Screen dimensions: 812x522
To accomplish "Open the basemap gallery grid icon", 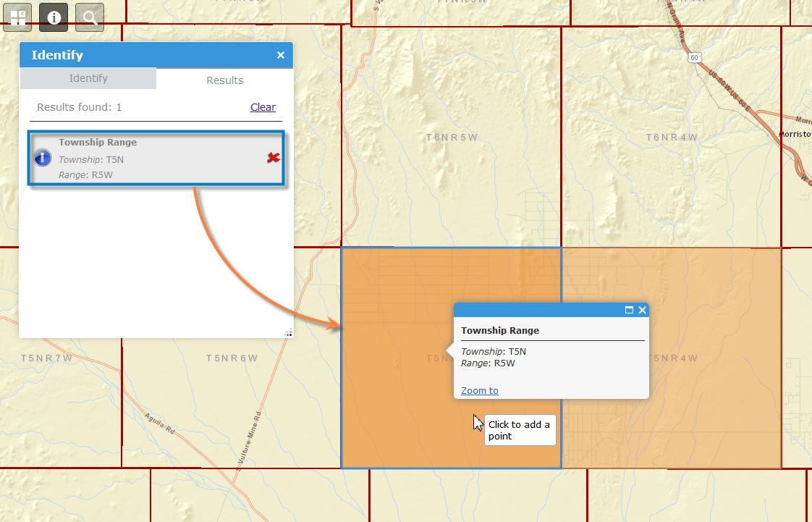I will (17, 17).
